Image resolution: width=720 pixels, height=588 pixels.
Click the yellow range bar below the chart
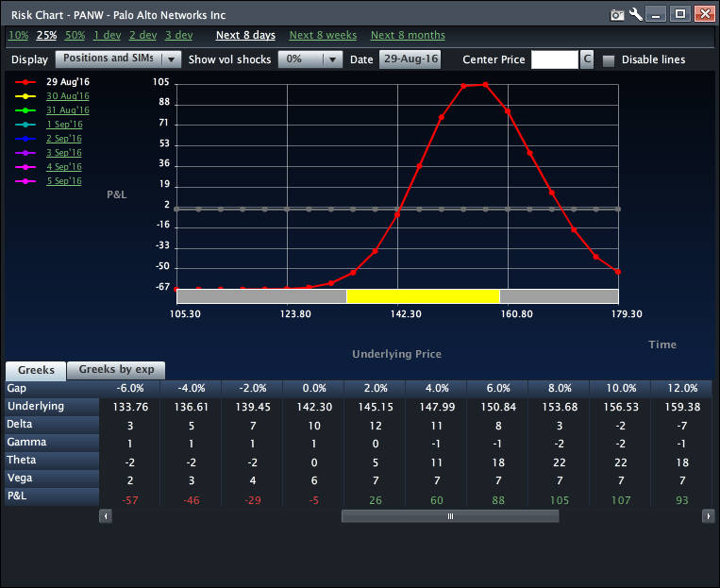point(423,296)
